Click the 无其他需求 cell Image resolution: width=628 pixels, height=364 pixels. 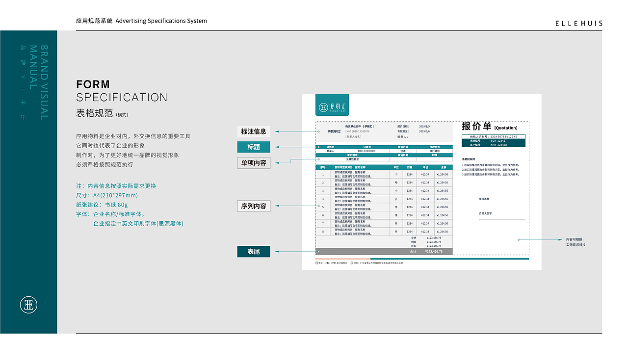coord(352,159)
